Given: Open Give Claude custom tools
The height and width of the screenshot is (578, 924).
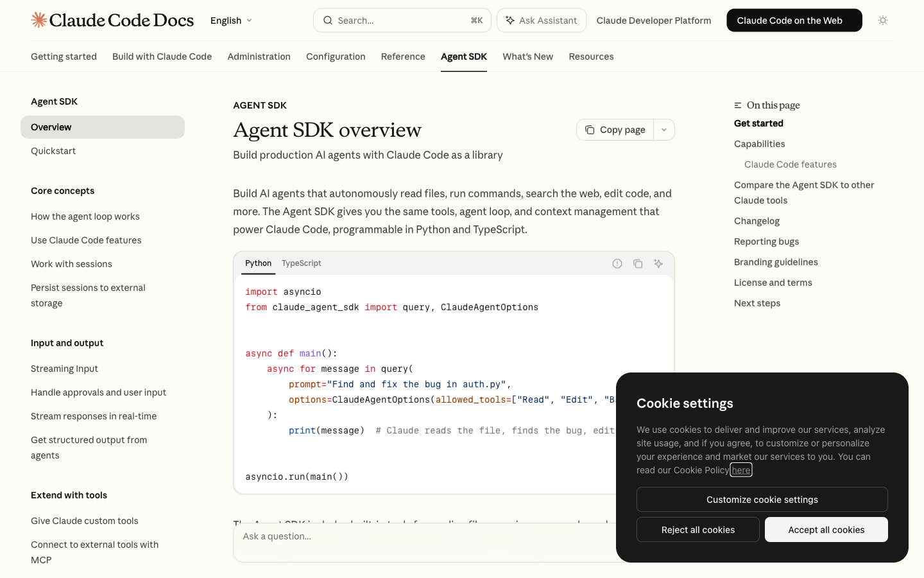Looking at the screenshot, I should pyautogui.click(x=85, y=521).
